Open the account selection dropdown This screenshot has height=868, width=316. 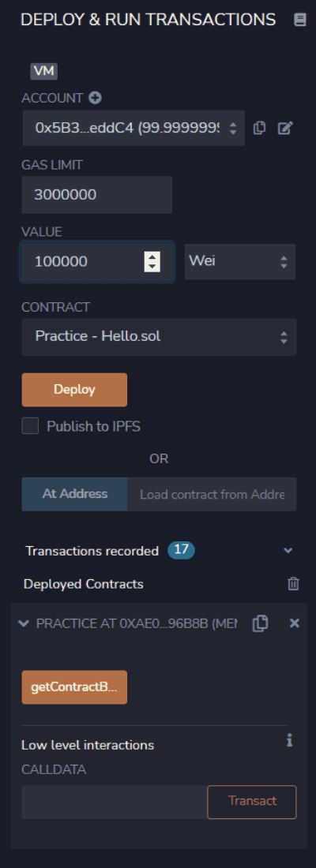(x=133, y=128)
